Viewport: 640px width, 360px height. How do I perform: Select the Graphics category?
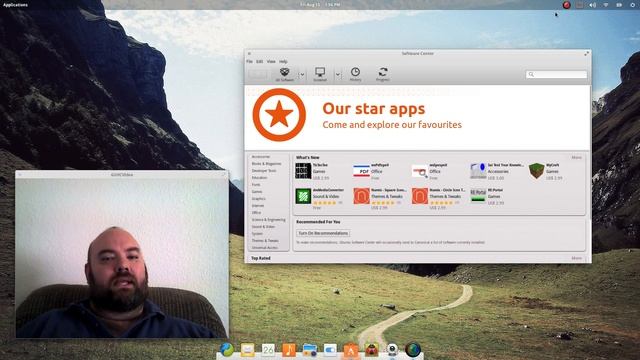[x=258, y=198]
